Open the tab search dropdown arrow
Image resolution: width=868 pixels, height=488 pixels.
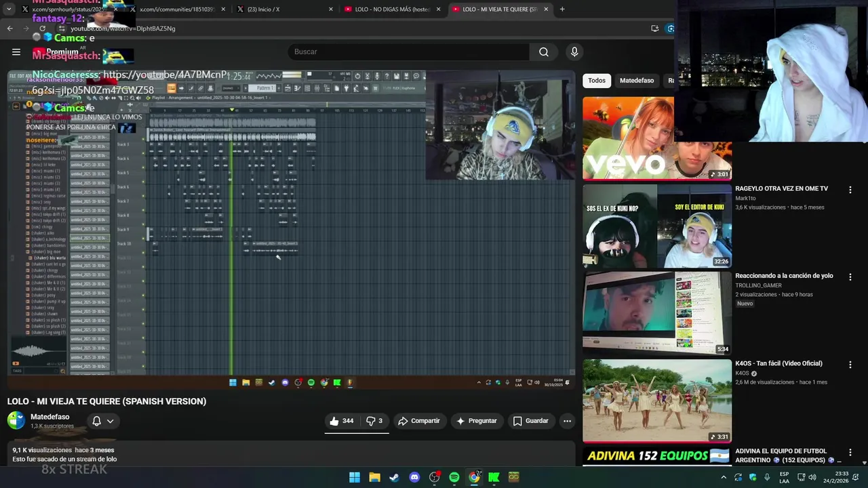coord(9,9)
